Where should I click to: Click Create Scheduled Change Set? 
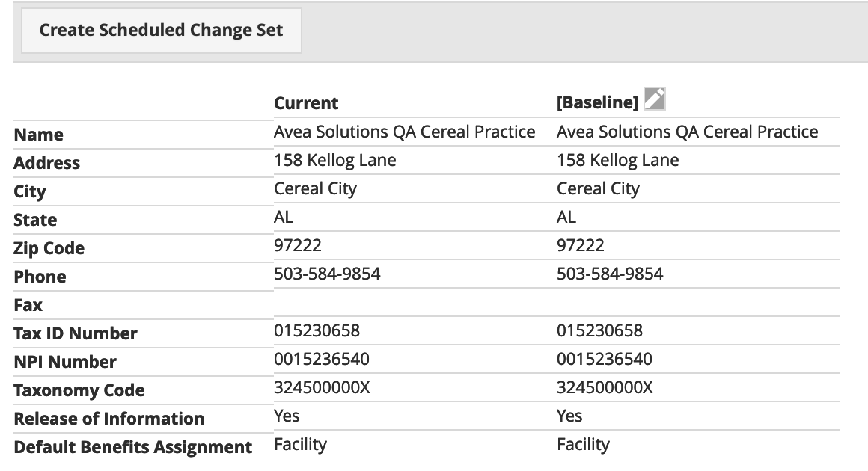pos(162,30)
